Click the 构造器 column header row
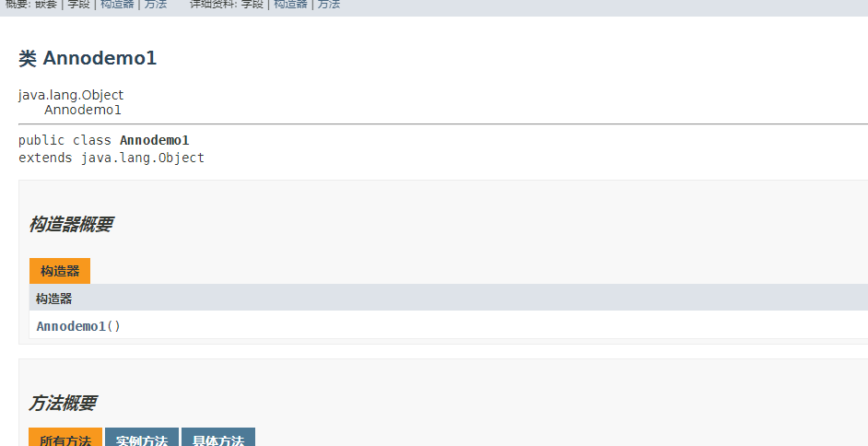 449,299
